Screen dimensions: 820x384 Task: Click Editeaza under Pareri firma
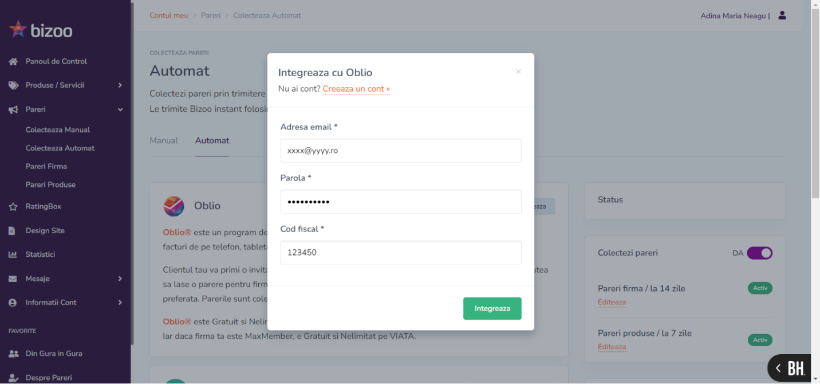point(612,302)
